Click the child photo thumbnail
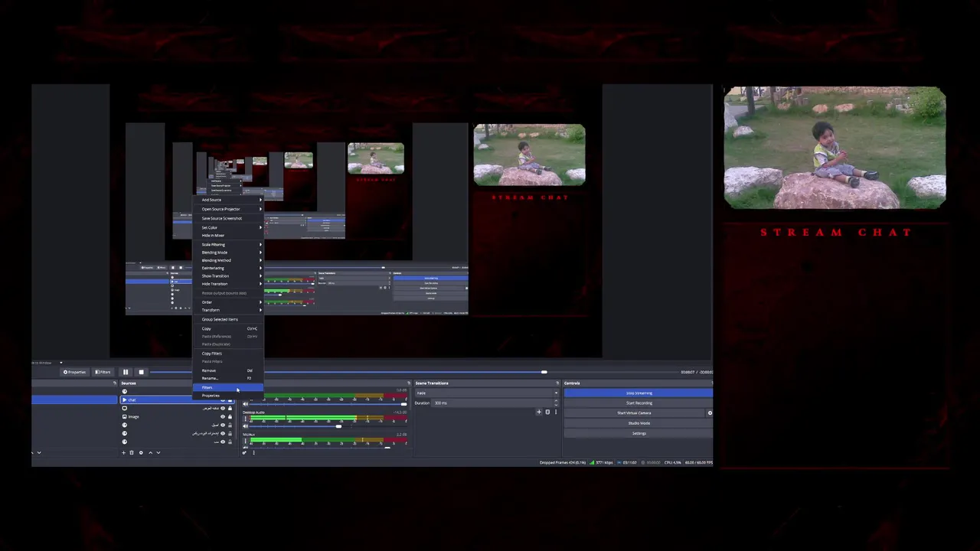This screenshot has width=980, height=551. point(835,148)
